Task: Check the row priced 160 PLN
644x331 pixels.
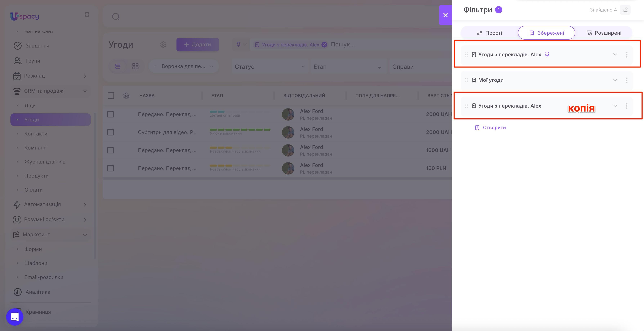Action: pyautogui.click(x=111, y=168)
